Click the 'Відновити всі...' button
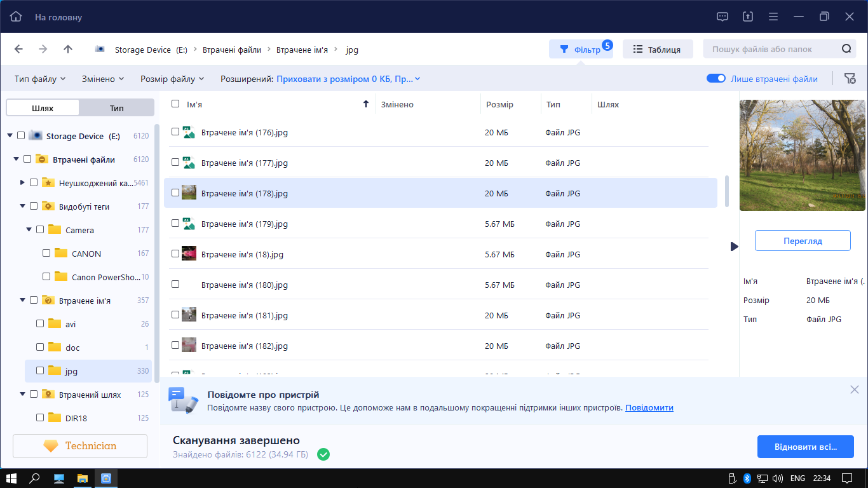This screenshot has height=488, width=868. (805, 447)
